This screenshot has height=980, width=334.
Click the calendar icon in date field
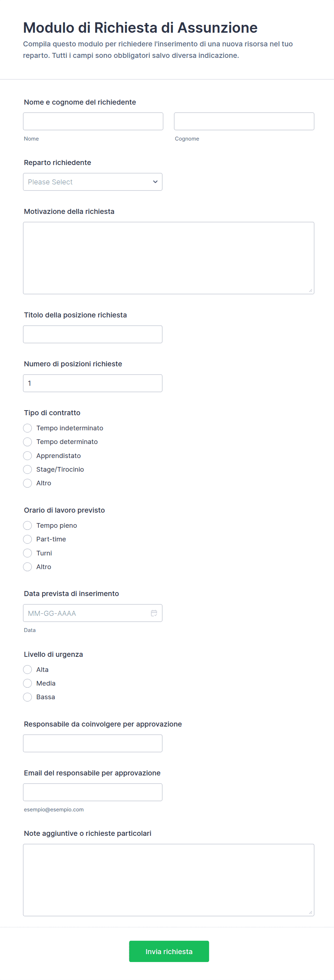click(x=154, y=613)
